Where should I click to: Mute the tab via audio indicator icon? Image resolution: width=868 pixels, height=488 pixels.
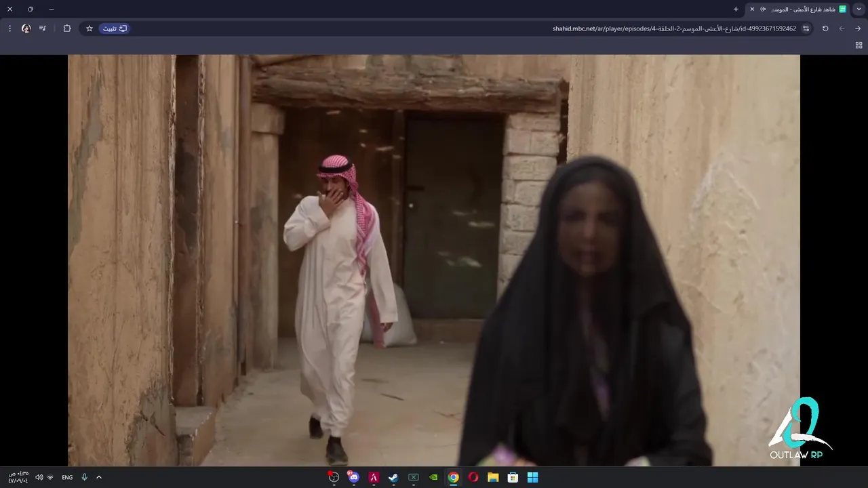point(763,9)
